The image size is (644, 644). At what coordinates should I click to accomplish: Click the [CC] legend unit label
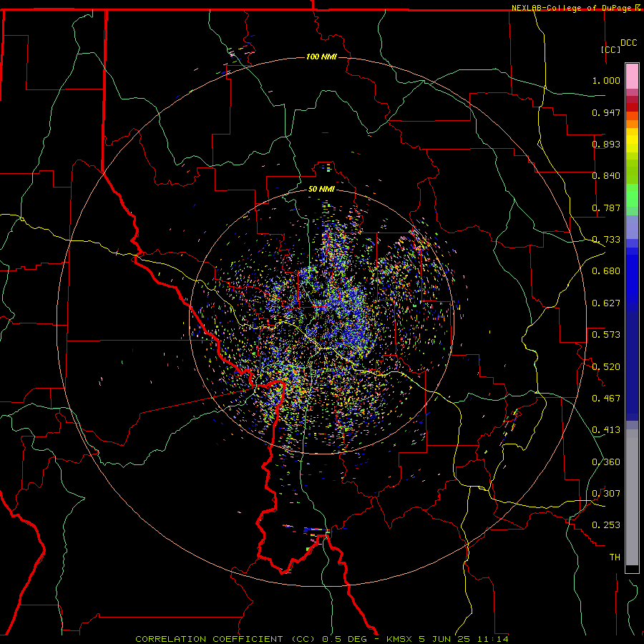tap(611, 49)
